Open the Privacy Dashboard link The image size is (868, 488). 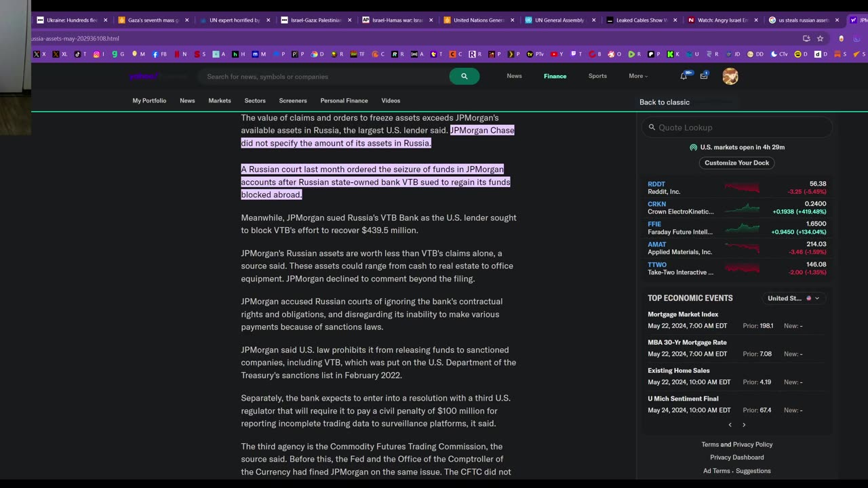pos(737,457)
